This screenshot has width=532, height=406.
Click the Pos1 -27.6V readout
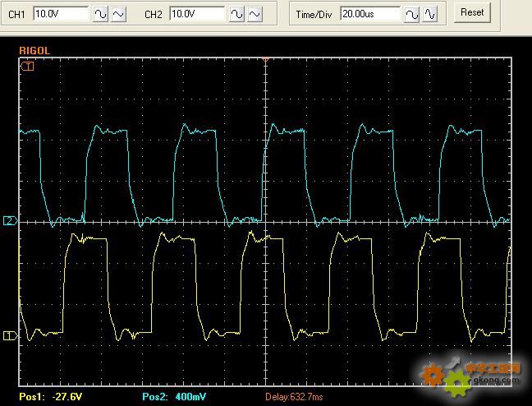(x=48, y=397)
